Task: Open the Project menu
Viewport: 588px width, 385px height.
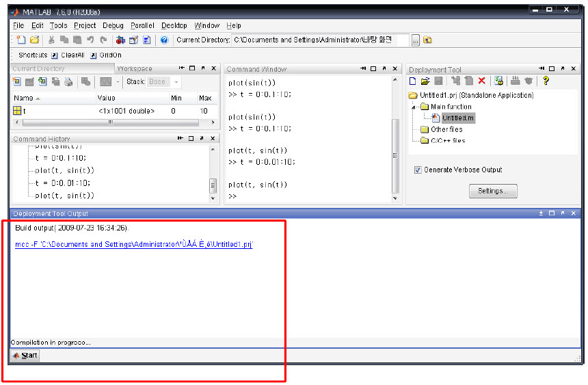Action: click(x=85, y=25)
